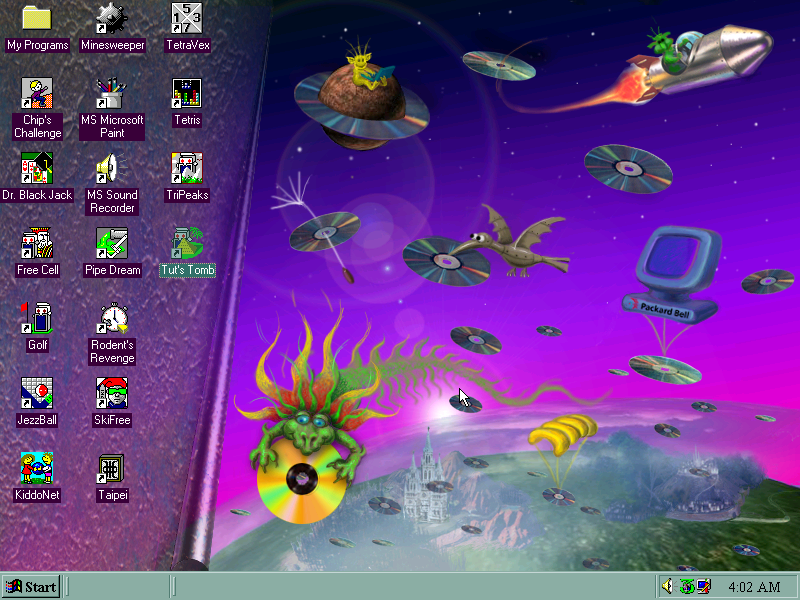The image size is (800, 600).
Task: Open MS Sound Recorder shortcut
Action: (x=112, y=168)
